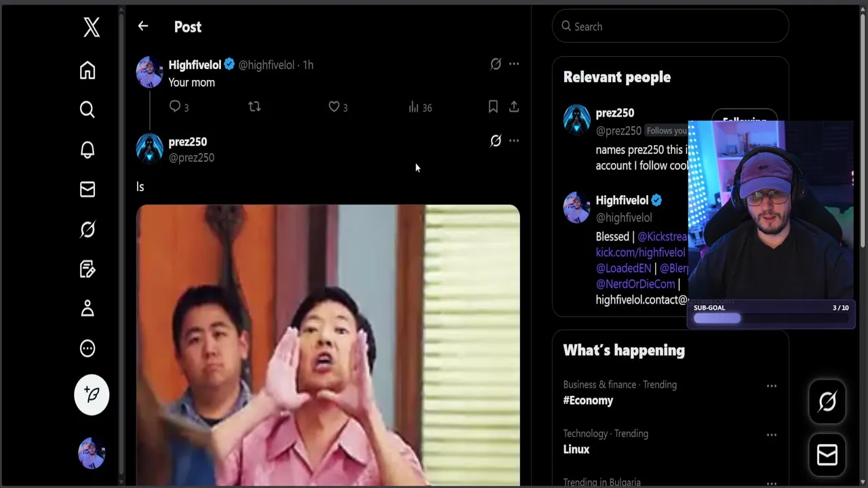This screenshot has width=868, height=488.
Task: Open the #Economy trending topic
Action: (x=588, y=401)
